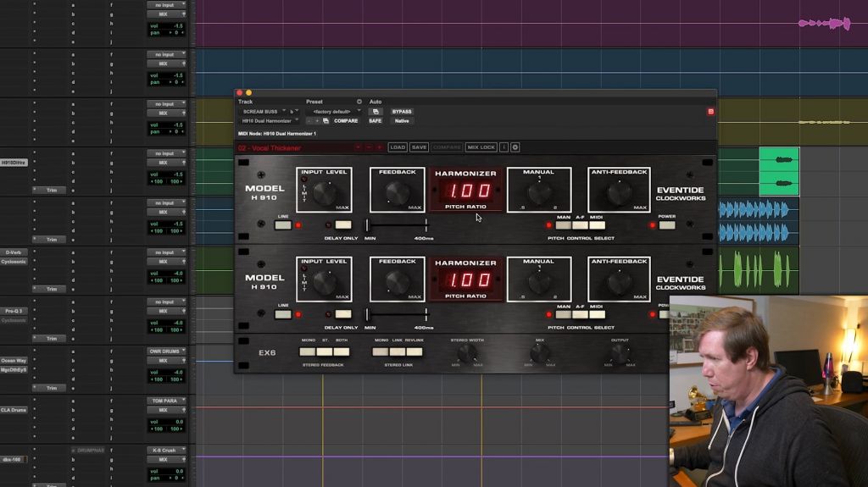Open the D-Verb insert slot
Viewport: 868px width, 487px height.
(x=14, y=252)
